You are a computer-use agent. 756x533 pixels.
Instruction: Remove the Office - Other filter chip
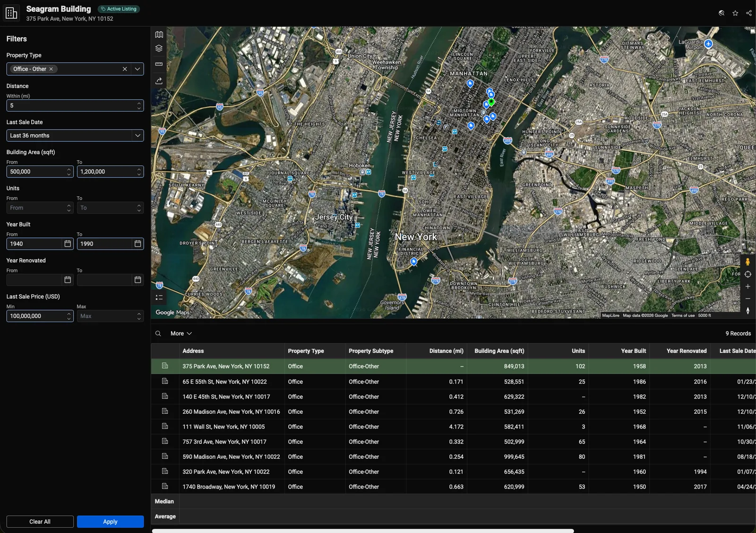[51, 69]
